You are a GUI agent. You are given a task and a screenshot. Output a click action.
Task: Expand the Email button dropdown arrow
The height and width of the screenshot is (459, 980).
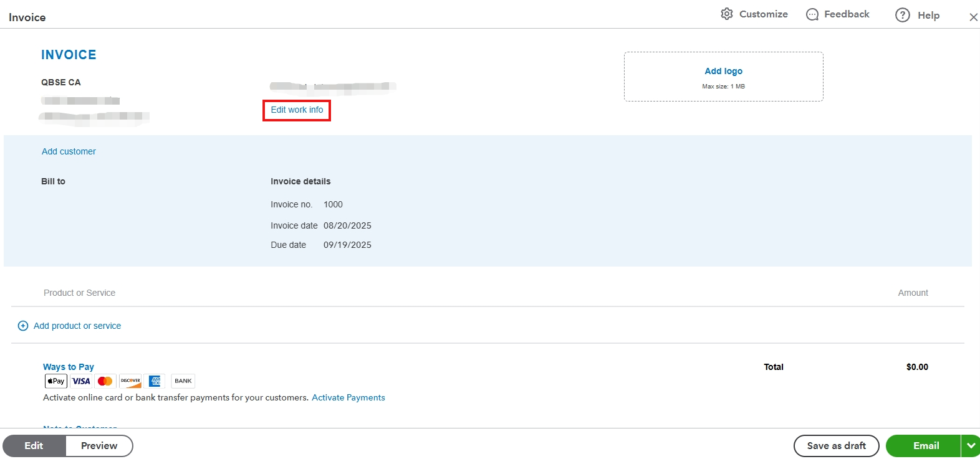pos(971,446)
